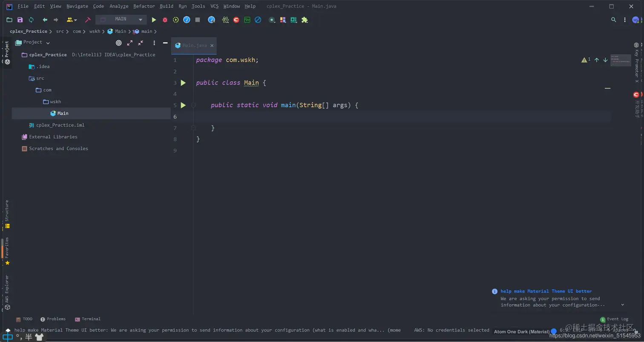Open the Refactor menu

point(144,6)
